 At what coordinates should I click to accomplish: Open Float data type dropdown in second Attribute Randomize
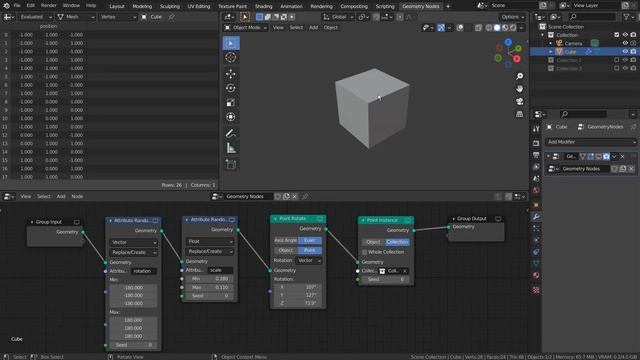point(210,242)
